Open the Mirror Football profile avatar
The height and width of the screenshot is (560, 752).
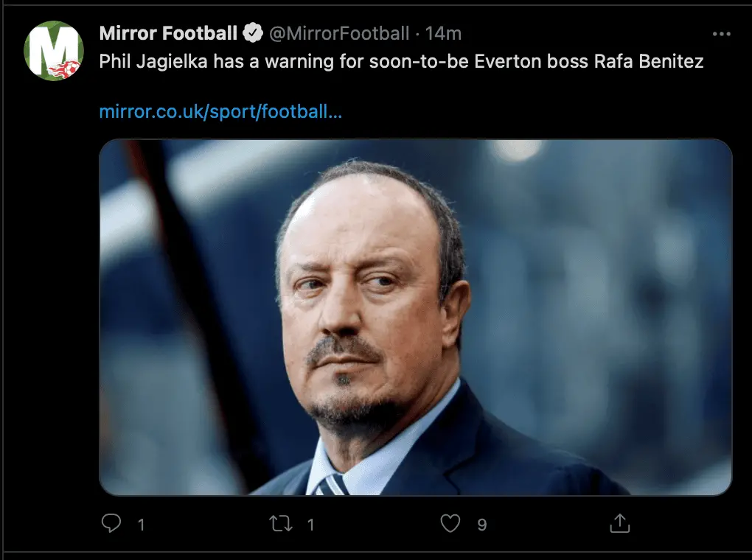(x=54, y=51)
